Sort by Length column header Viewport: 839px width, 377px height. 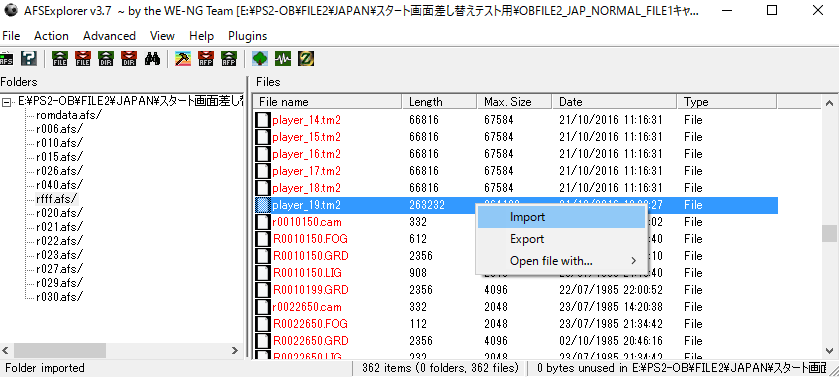click(439, 102)
